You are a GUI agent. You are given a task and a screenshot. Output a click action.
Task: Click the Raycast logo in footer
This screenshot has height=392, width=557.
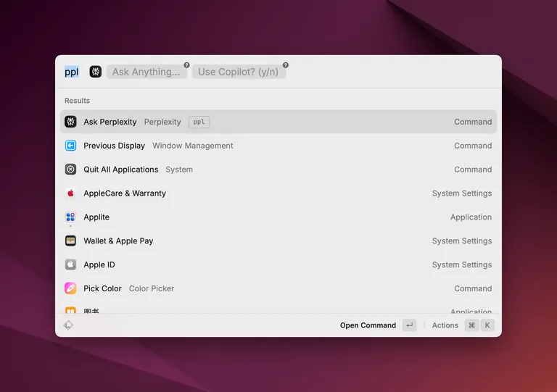[68, 325]
